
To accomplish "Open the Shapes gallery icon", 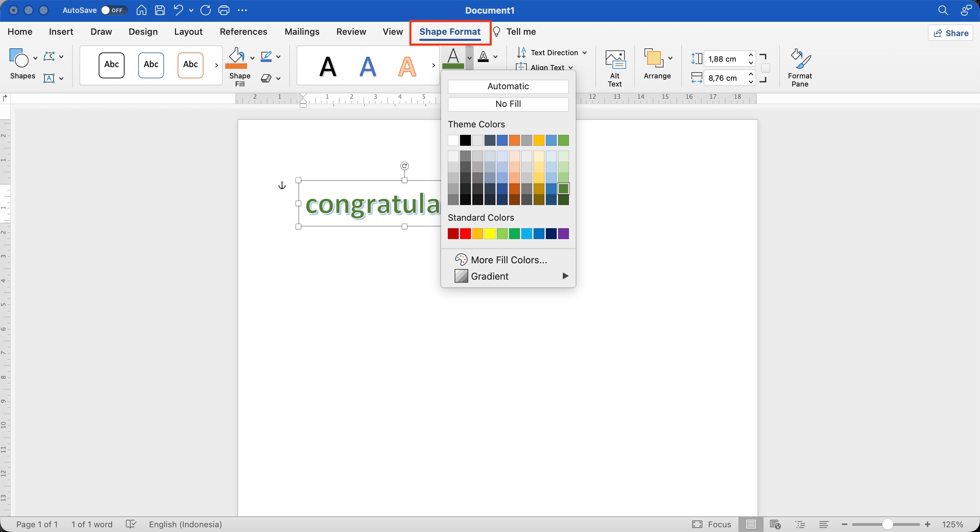I will (19, 58).
